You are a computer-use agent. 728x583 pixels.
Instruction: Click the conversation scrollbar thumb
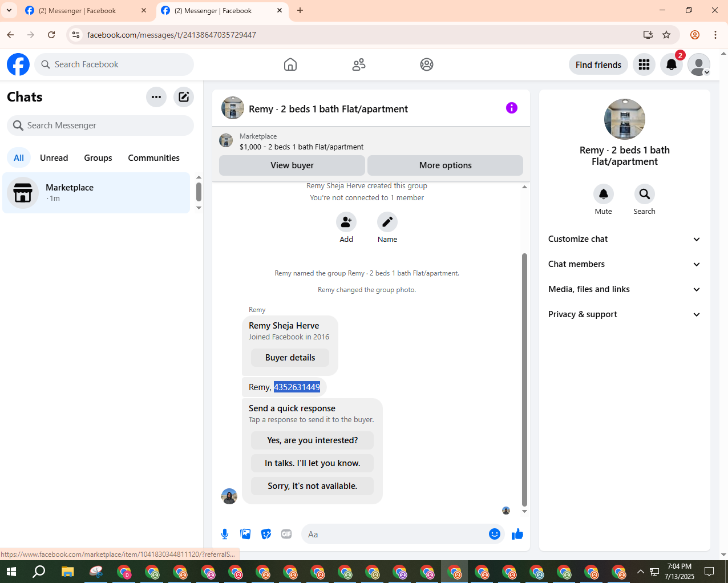(x=524, y=379)
